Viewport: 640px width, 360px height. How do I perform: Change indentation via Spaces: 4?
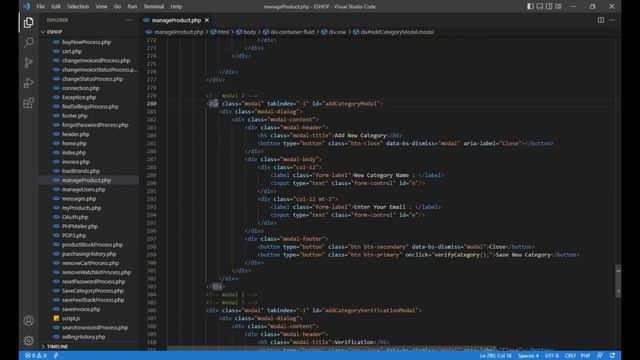pos(528,356)
